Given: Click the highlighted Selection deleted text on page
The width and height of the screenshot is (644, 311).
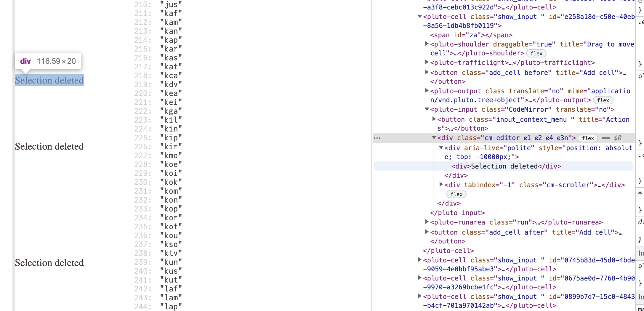Looking at the screenshot, I should point(49,80).
